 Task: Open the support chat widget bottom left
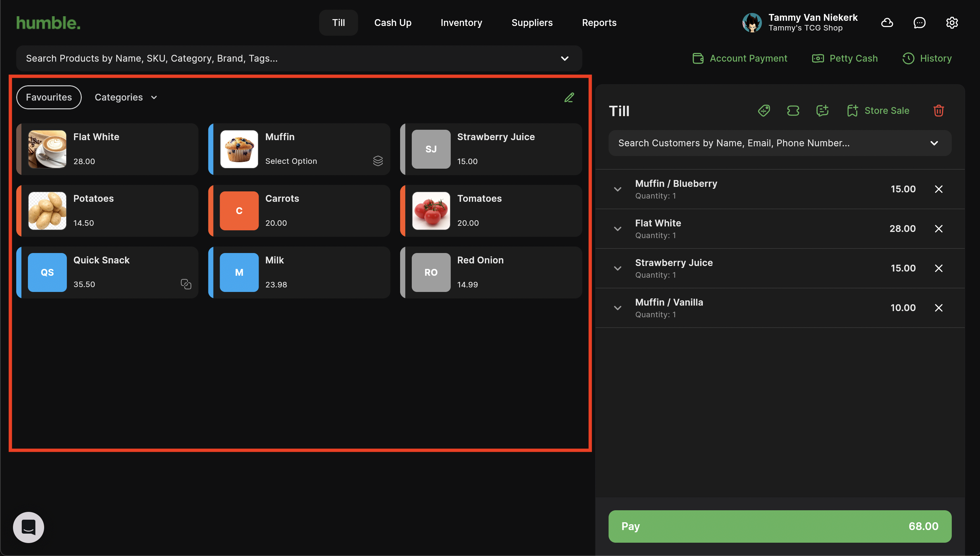click(x=29, y=527)
